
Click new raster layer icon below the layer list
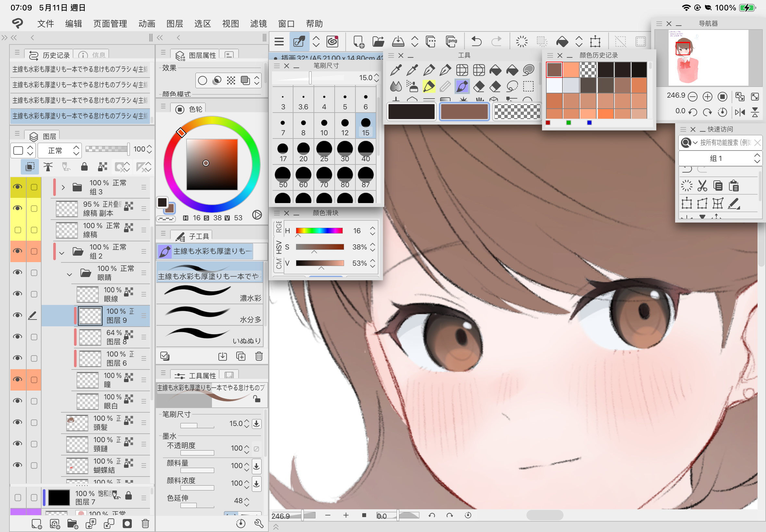37,523
